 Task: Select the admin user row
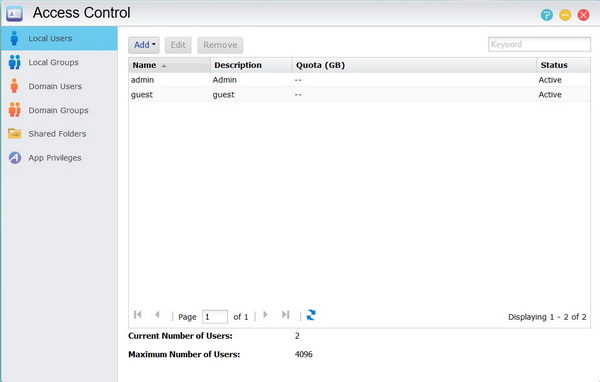(x=359, y=80)
